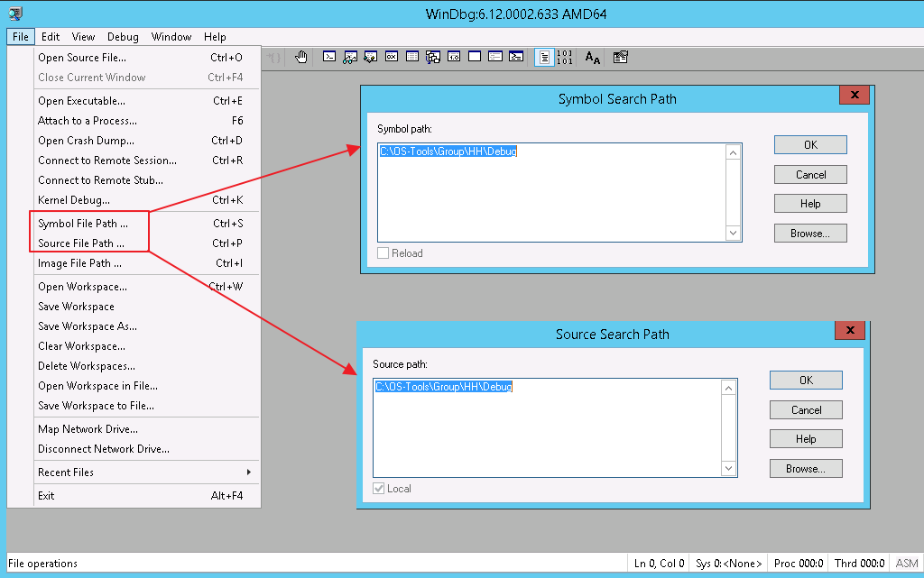Click the Font AA toolbar icon
The image size is (924, 578).
tap(592, 57)
